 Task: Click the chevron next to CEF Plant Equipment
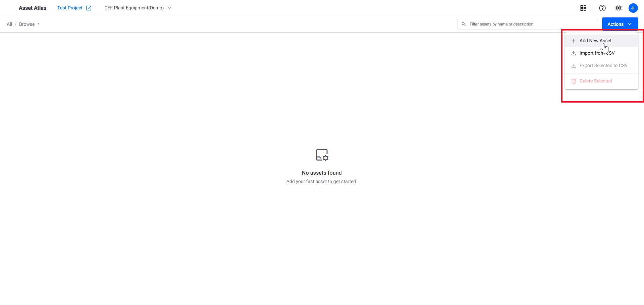pyautogui.click(x=169, y=8)
